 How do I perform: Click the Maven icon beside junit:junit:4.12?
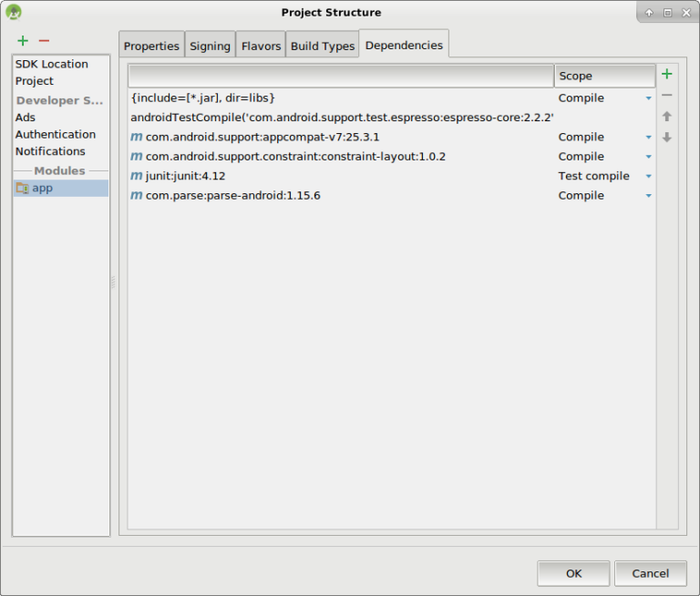pyautogui.click(x=136, y=176)
